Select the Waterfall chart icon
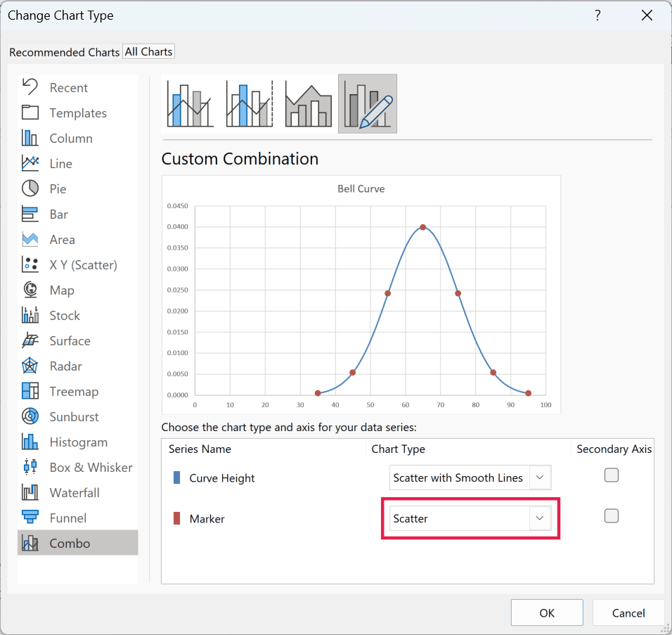Screen dimensions: 672x635 tap(30, 492)
